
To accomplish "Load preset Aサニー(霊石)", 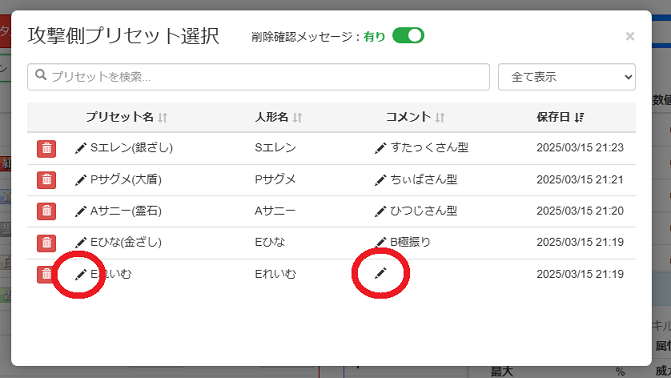I will [x=126, y=211].
